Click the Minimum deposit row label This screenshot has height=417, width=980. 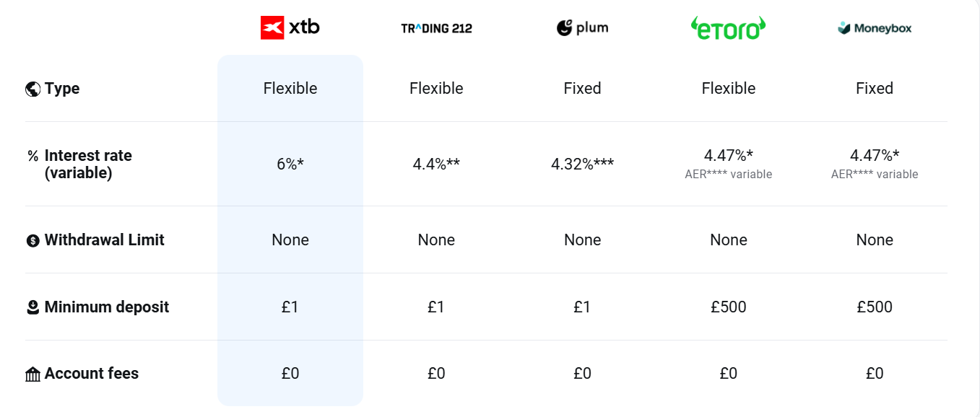pyautogui.click(x=107, y=307)
